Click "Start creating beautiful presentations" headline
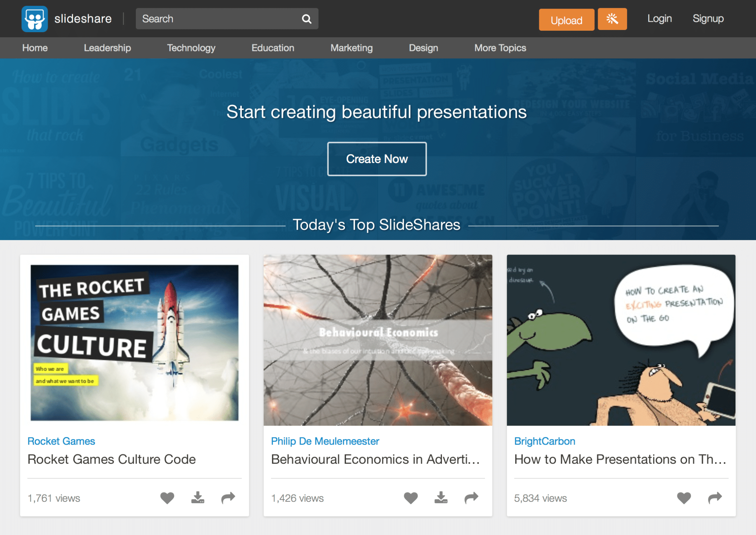This screenshot has width=756, height=535. 377,112
